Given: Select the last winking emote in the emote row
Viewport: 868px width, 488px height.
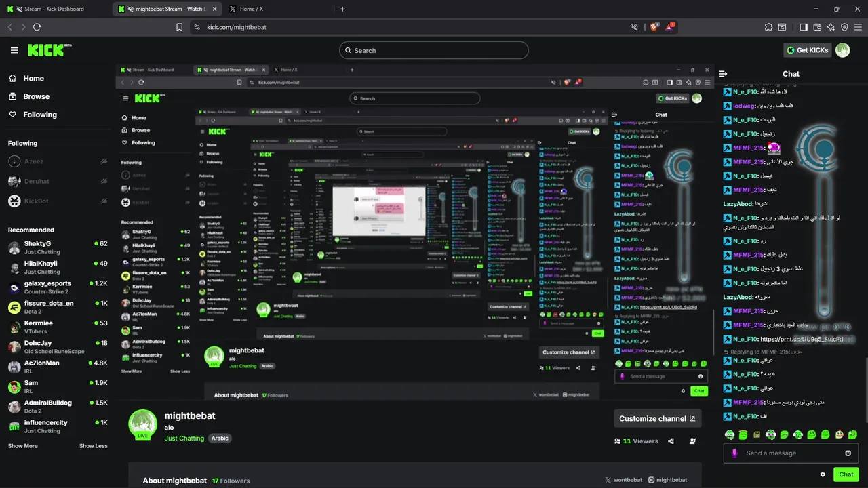Looking at the screenshot, I should (x=852, y=434).
